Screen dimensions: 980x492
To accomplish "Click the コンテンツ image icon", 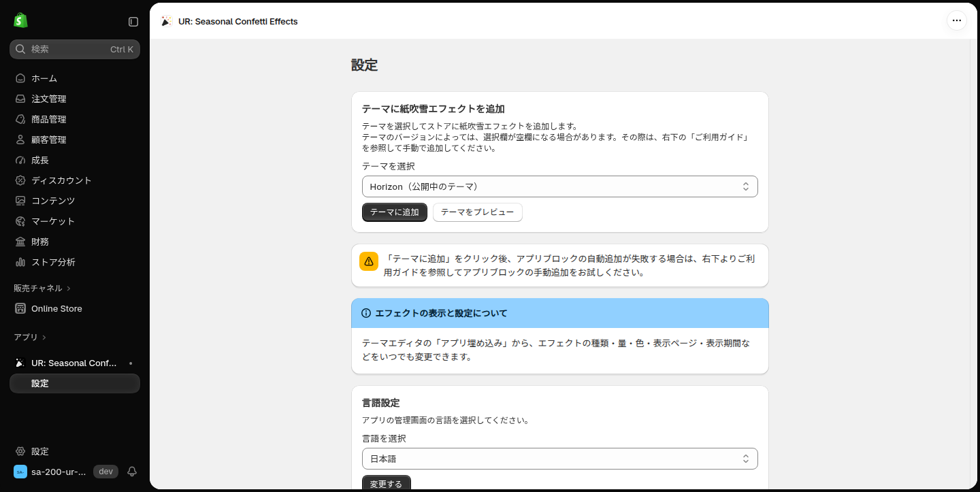I will 20,201.
